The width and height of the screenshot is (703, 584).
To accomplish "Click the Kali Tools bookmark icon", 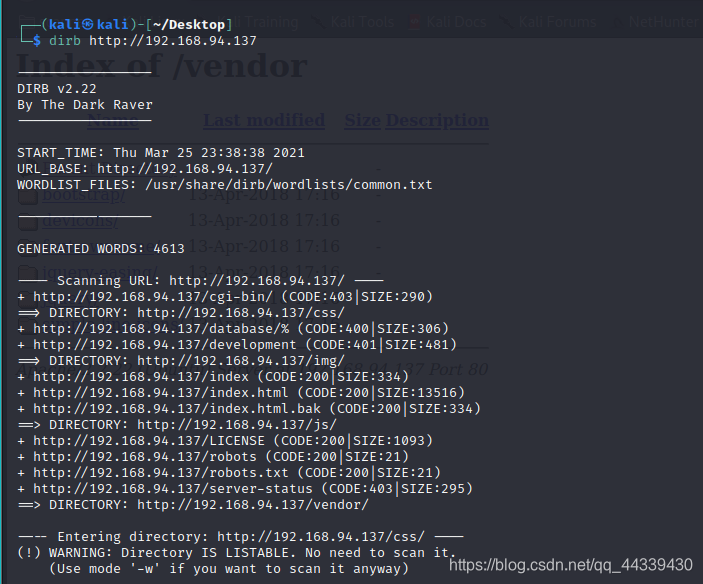I will [318, 22].
